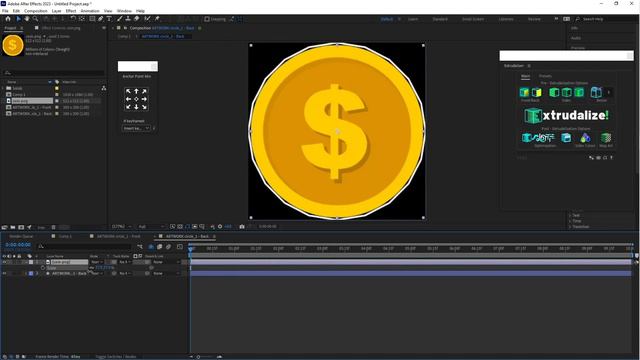Click the bottom-right diagonal anchor arrow
The width and height of the screenshot is (640, 360).
point(144,107)
